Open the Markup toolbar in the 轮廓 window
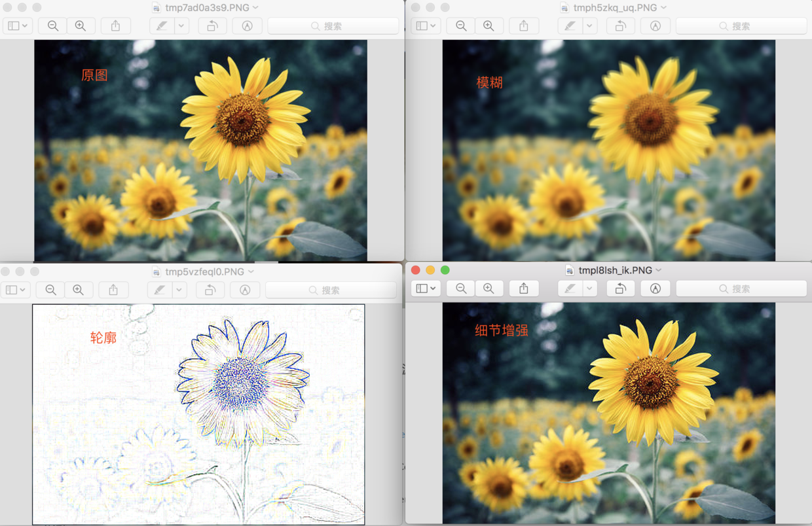 (x=244, y=289)
